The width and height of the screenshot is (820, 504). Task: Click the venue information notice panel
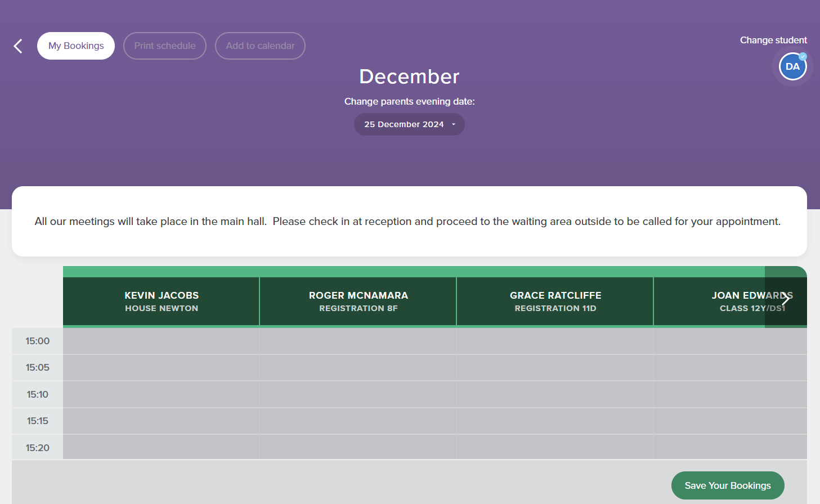tap(409, 221)
